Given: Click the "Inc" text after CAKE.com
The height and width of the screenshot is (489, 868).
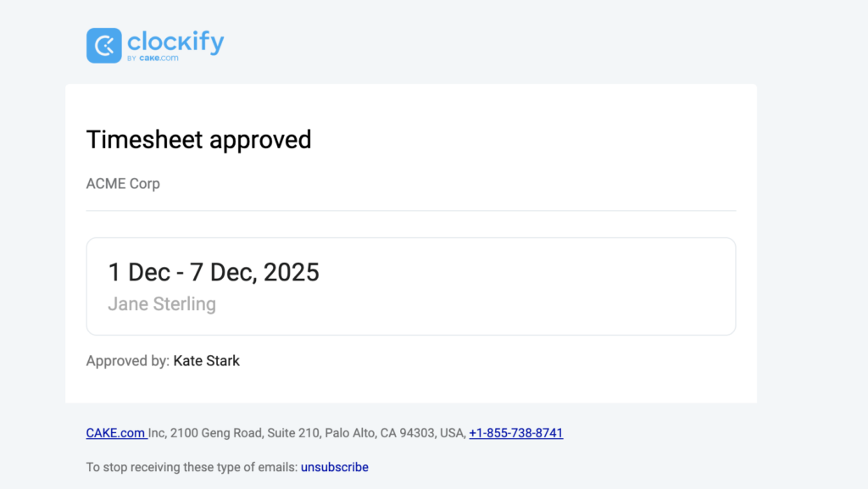Looking at the screenshot, I should pyautogui.click(x=158, y=433).
